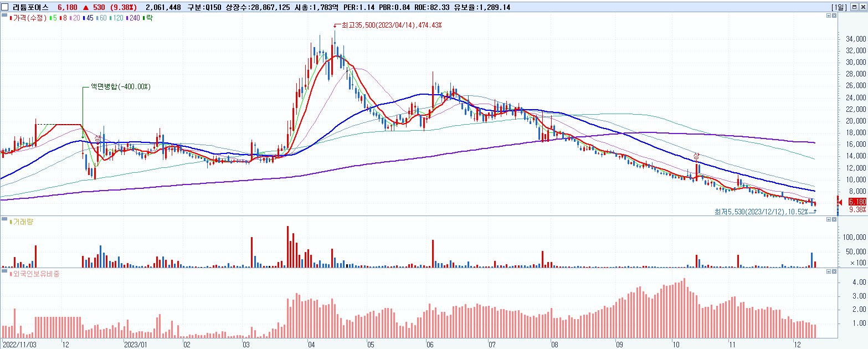
Task: Click the 상 marker near December 2022 candles
Action: pos(97,138)
